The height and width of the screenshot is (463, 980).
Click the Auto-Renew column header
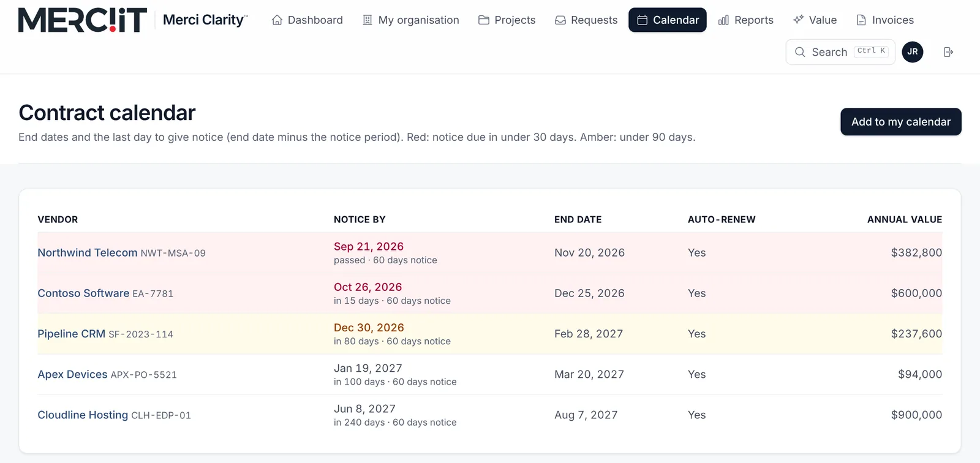pos(722,219)
